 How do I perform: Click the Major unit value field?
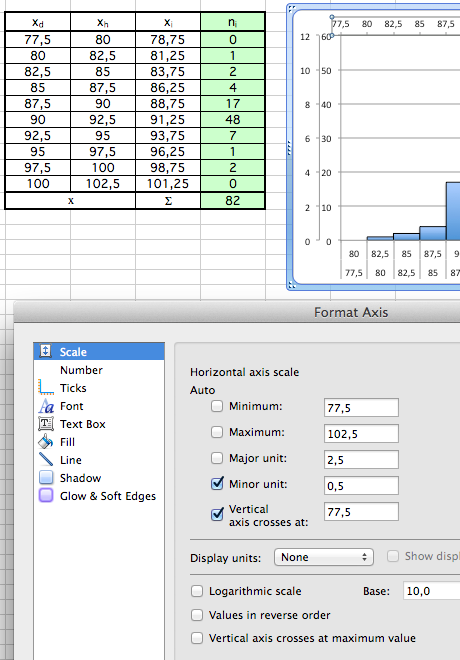pos(361,460)
